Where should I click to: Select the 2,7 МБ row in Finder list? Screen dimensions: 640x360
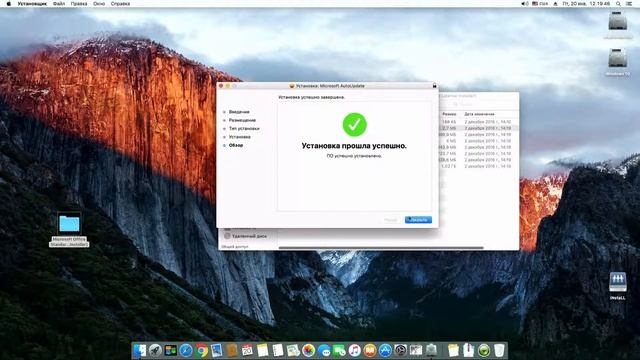click(478, 128)
